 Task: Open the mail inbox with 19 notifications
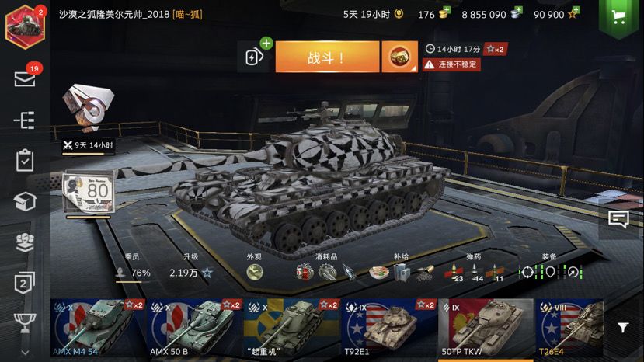pos(25,78)
